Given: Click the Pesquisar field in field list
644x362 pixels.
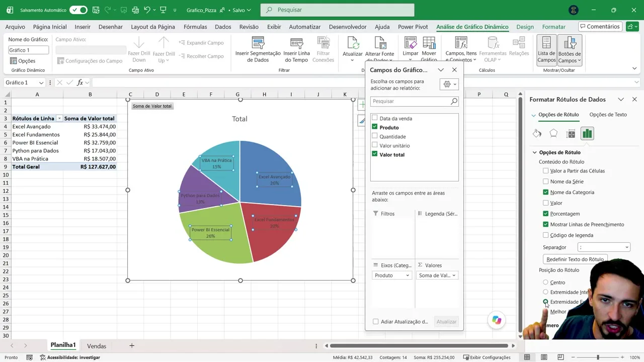Looking at the screenshot, I should click(414, 101).
